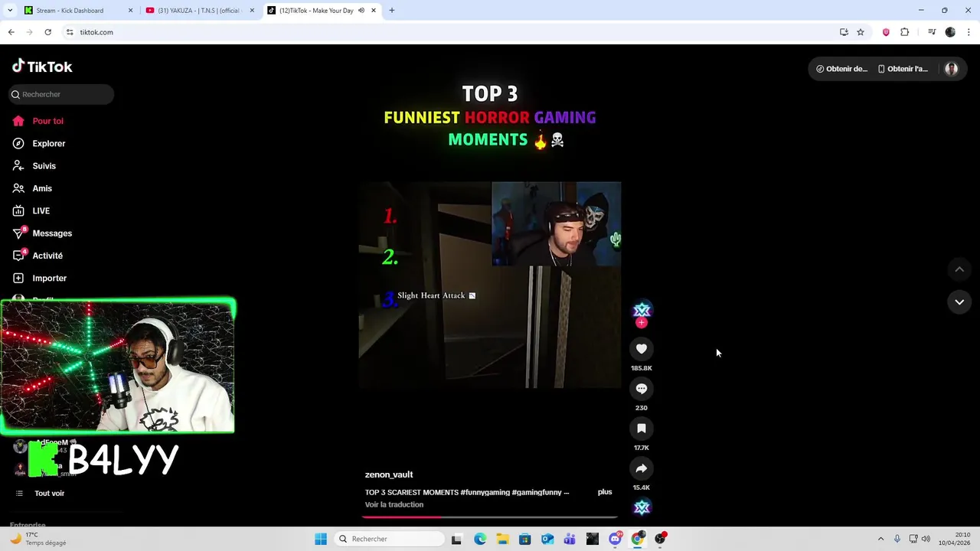
Task: Open the volume control in system tray
Action: tap(926, 539)
